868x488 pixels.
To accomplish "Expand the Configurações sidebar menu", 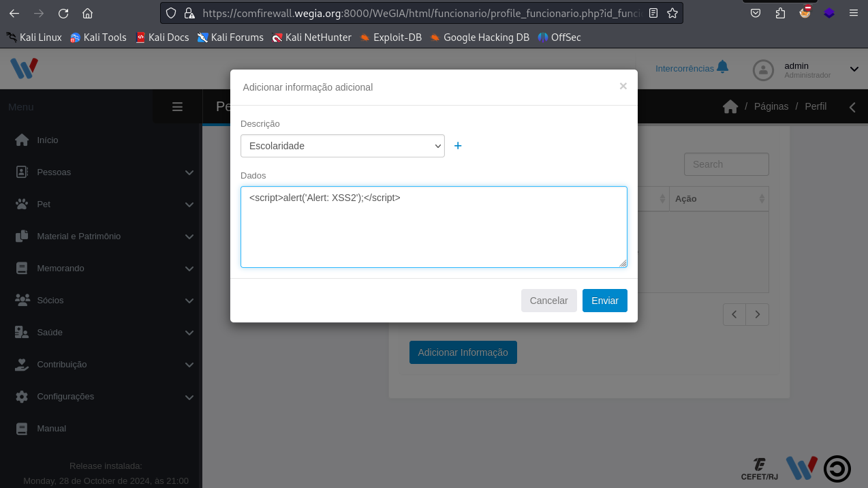I will tap(101, 397).
